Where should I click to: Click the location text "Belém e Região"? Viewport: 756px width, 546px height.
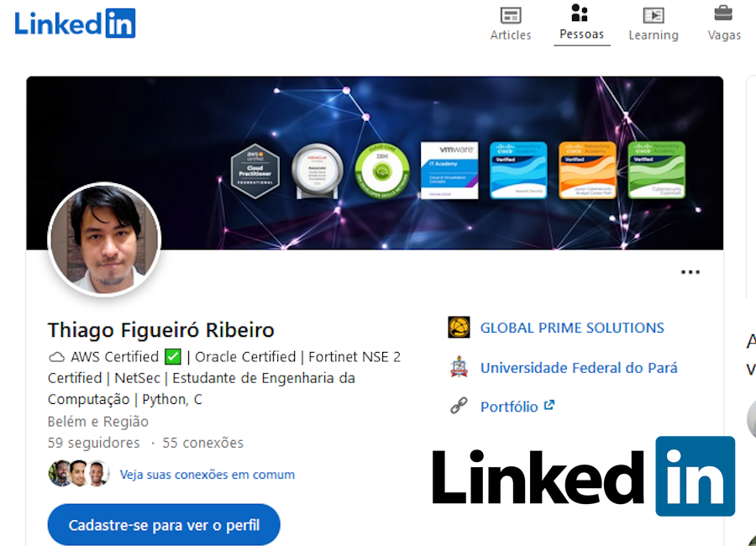[98, 422]
